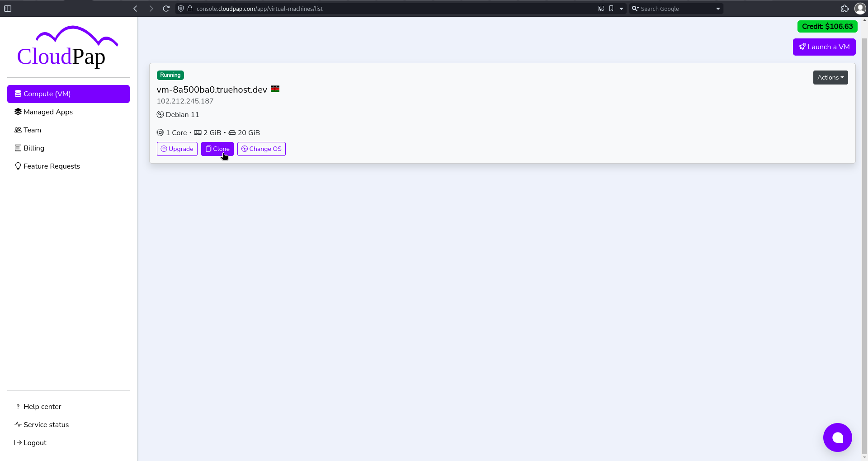This screenshot has height=461, width=868.
Task: Expand the search engine dropdown arrow
Action: (x=718, y=8)
